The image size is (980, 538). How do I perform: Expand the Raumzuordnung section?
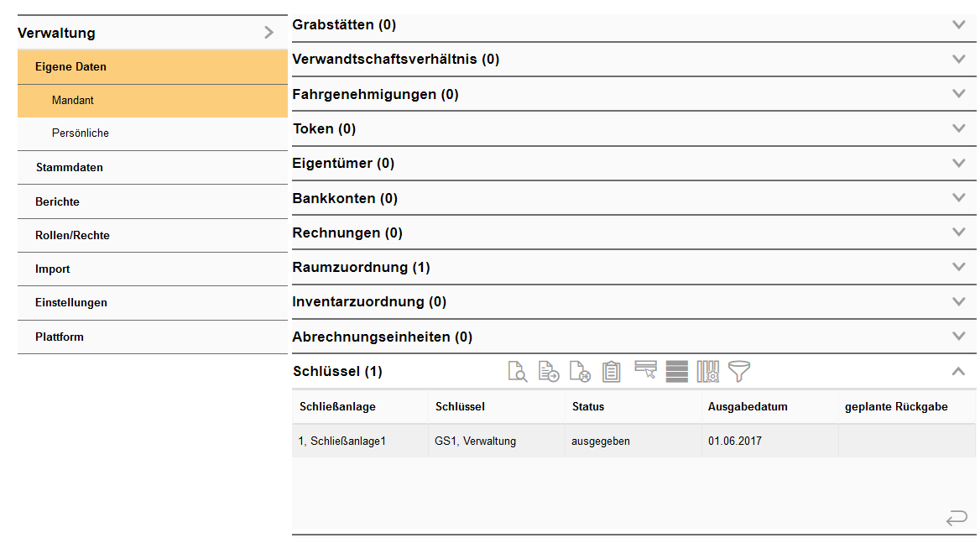tap(958, 266)
